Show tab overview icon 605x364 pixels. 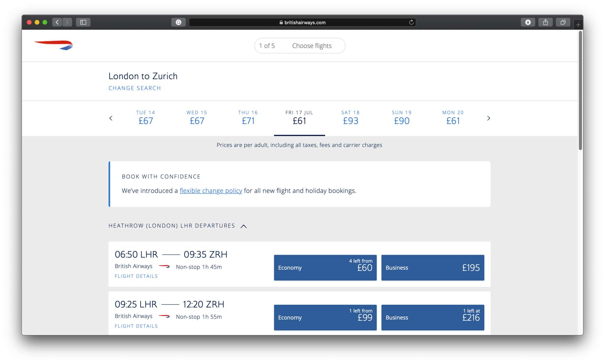[563, 22]
